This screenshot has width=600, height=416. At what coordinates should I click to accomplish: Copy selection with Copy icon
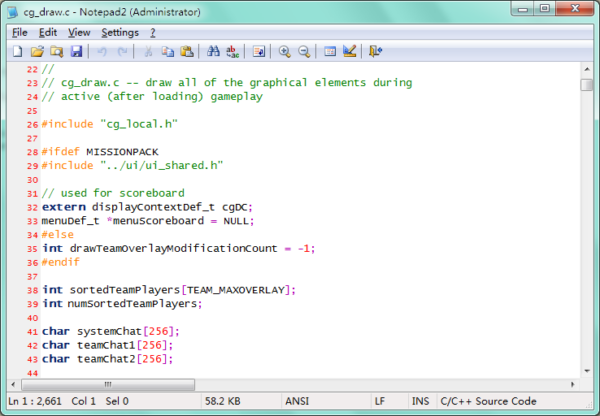168,51
